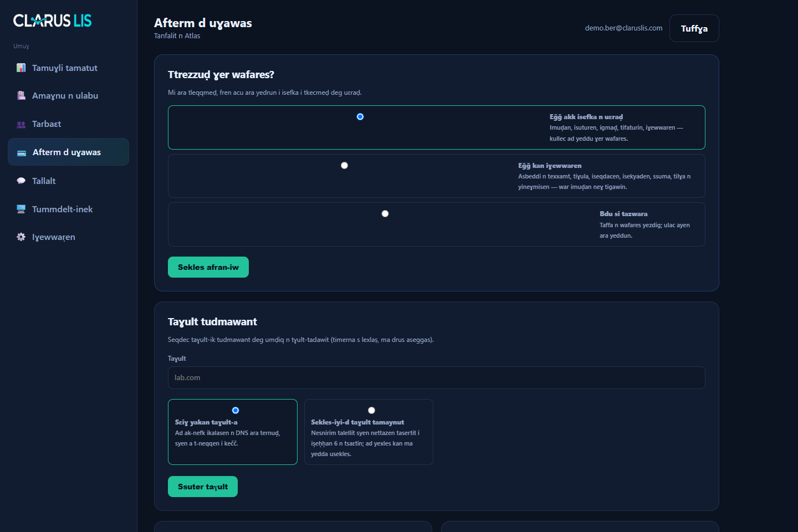
Task: Select the Eǧǧ kan iɣewwaren radio option
Action: click(344, 166)
